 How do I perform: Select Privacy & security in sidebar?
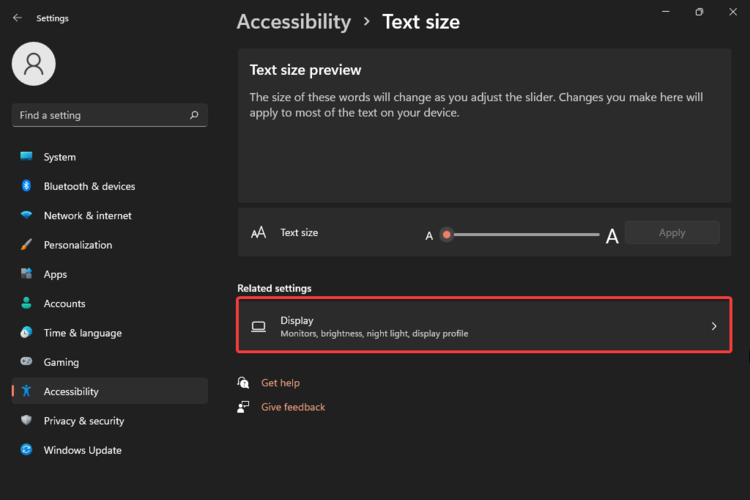[x=83, y=421]
